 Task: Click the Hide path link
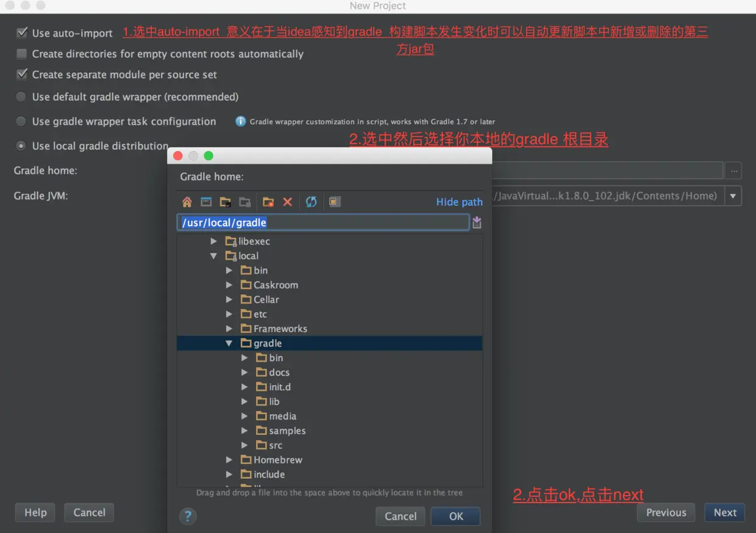[459, 202]
